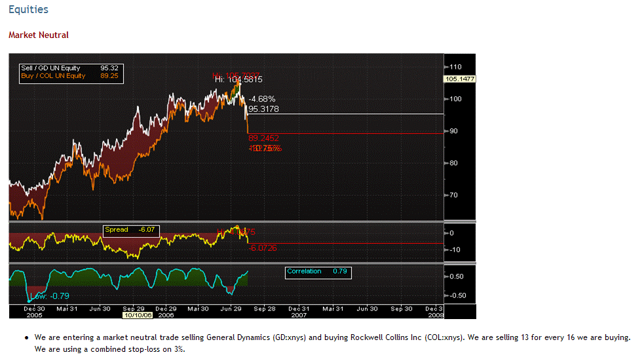Click the 105.1477 price tag on axis

(x=460, y=79)
